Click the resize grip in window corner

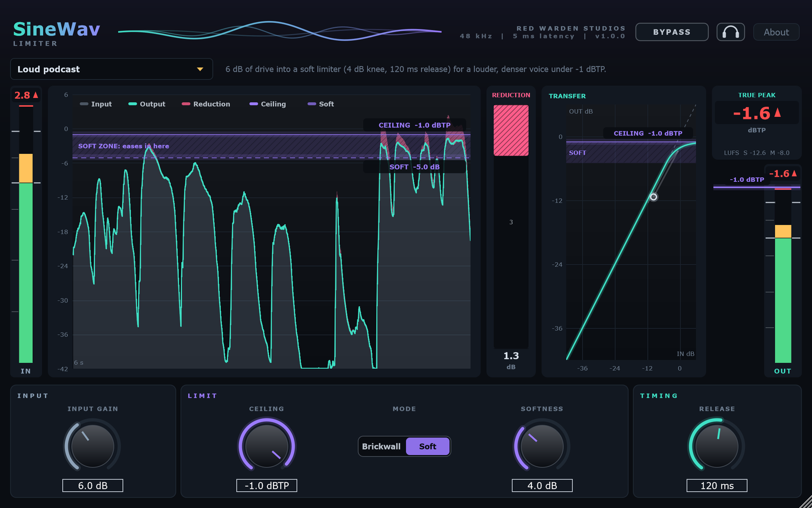tap(805, 501)
